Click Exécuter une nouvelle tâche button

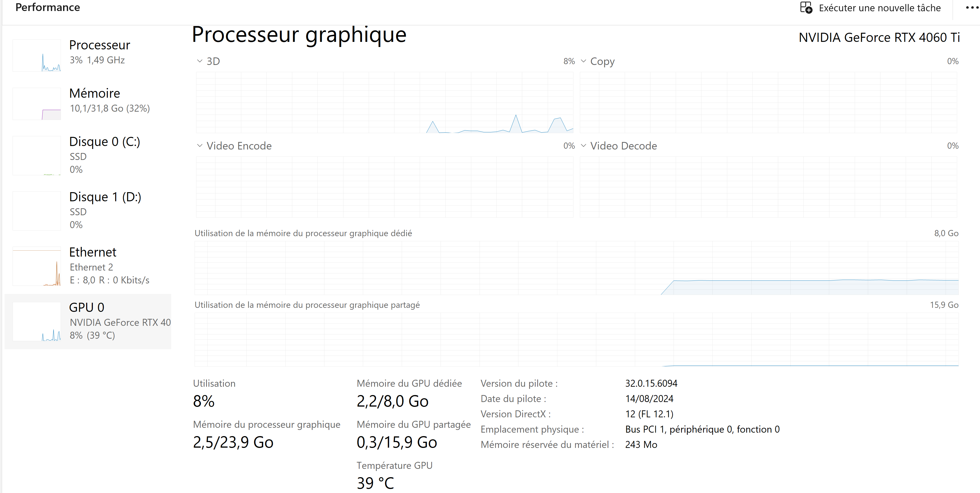[x=879, y=8]
